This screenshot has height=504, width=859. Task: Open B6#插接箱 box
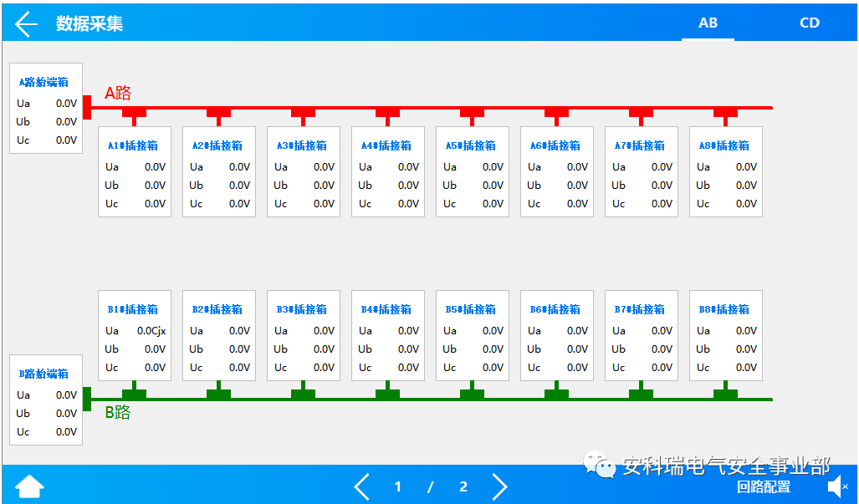[556, 335]
